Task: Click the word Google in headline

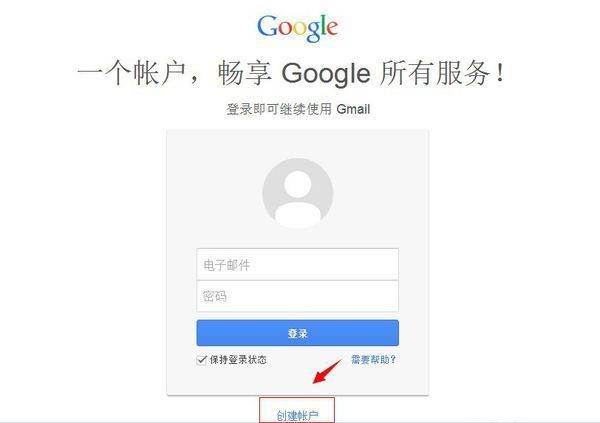Action: 326,74
